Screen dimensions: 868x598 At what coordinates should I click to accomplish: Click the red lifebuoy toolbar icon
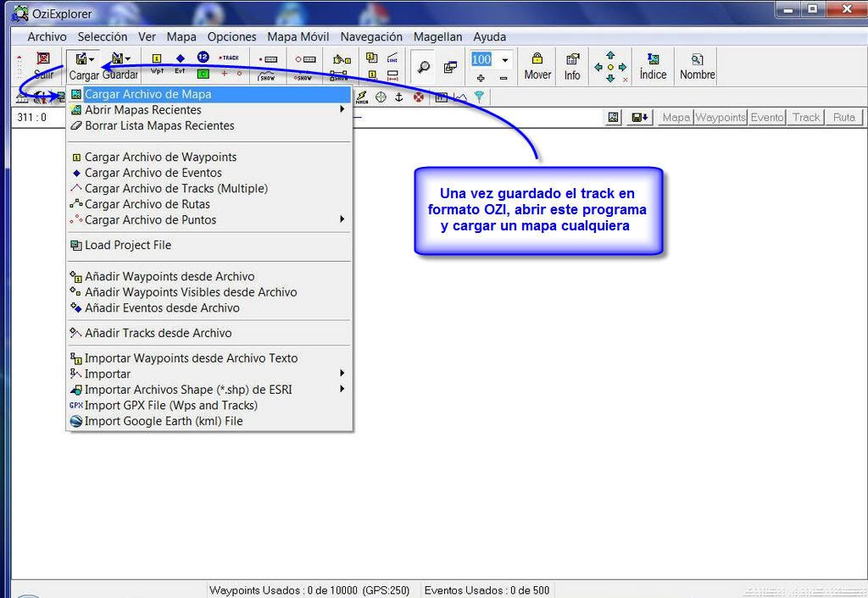(x=419, y=97)
